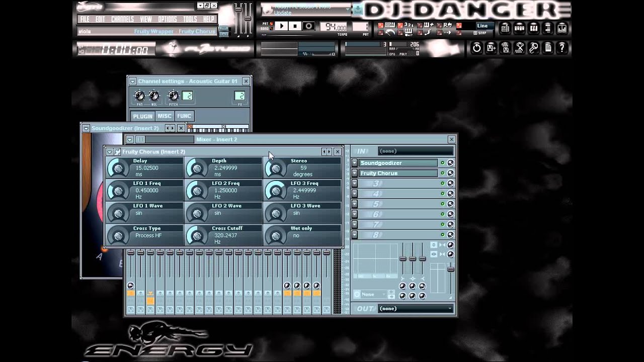Click the previous/next preset arrows in Fruity Chorus
The width and height of the screenshot is (644, 362).
(x=327, y=151)
